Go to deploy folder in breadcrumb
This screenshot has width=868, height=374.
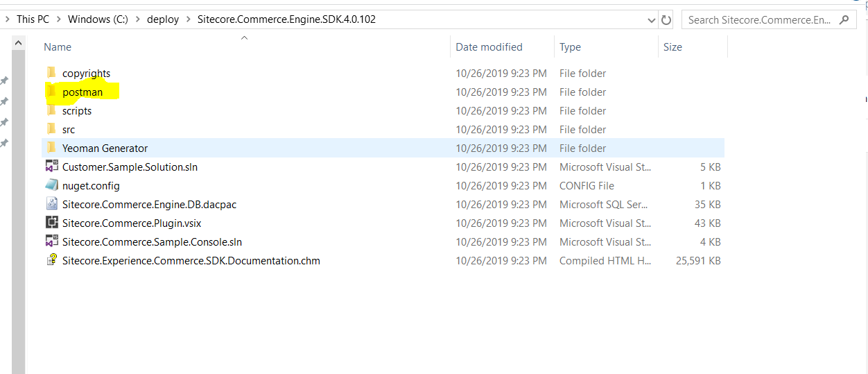click(163, 19)
